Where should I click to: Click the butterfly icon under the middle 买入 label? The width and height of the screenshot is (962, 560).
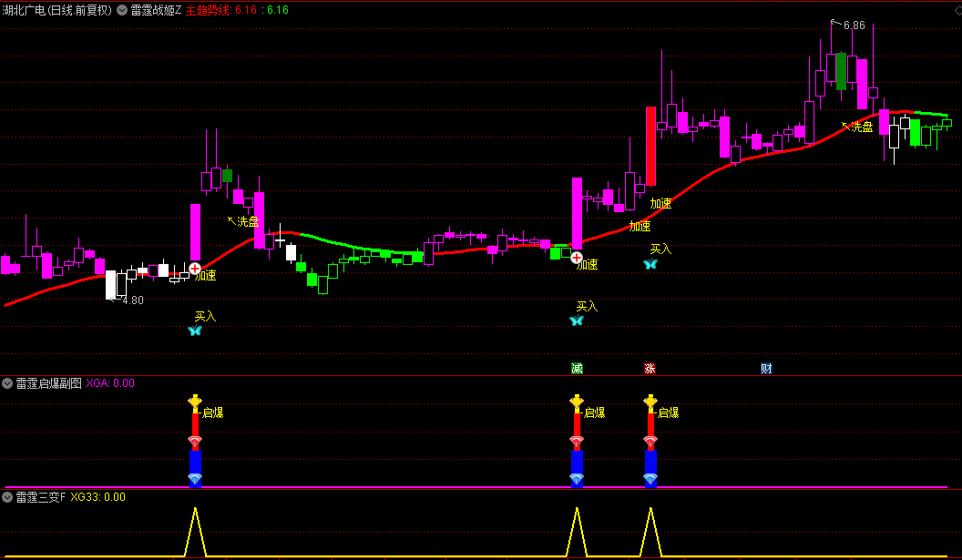(577, 321)
